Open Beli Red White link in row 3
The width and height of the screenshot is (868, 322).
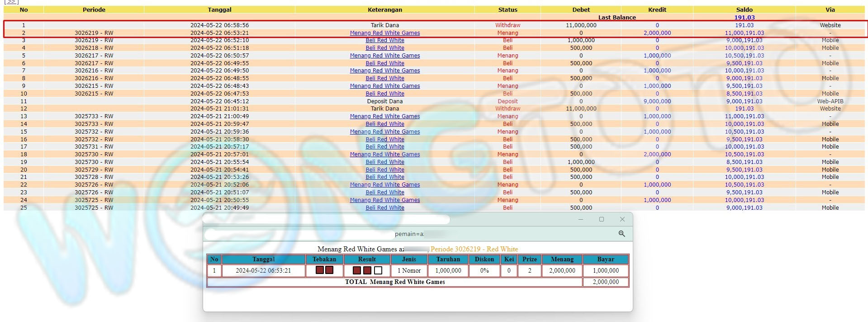click(384, 40)
